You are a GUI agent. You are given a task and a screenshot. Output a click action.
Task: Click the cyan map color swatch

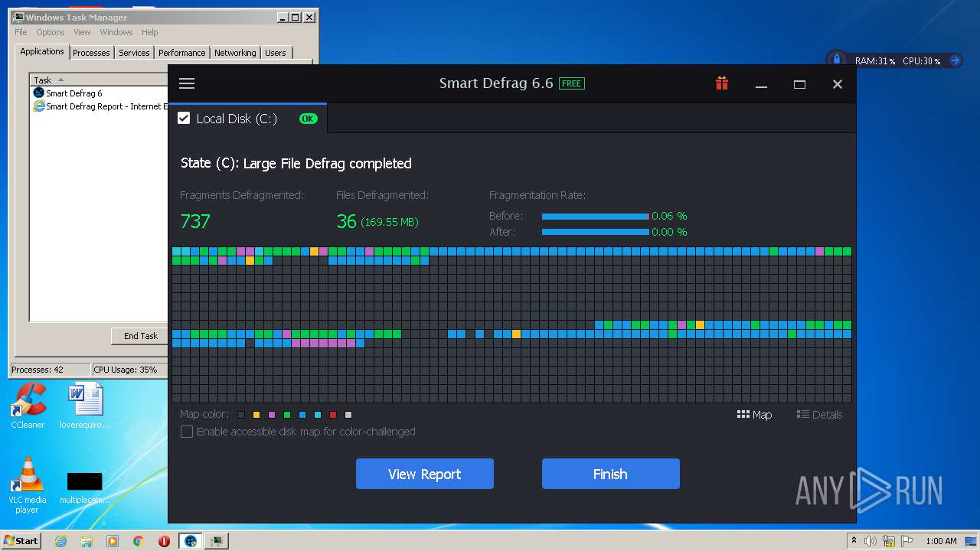click(318, 415)
